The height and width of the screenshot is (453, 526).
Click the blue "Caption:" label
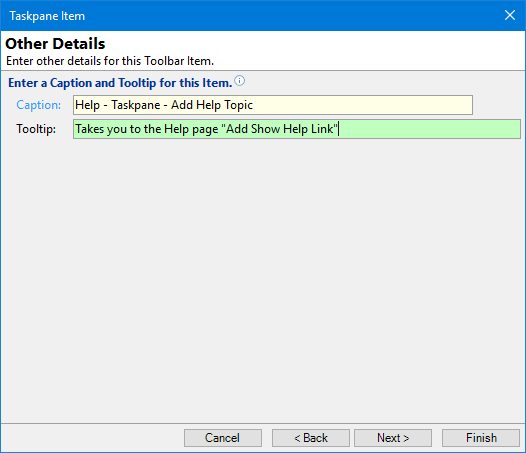(x=39, y=105)
